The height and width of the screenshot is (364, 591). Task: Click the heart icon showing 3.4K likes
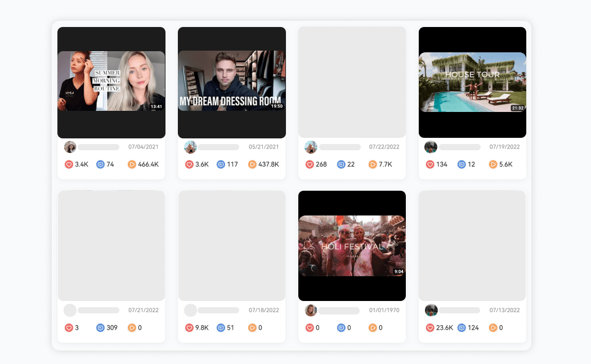click(x=69, y=164)
